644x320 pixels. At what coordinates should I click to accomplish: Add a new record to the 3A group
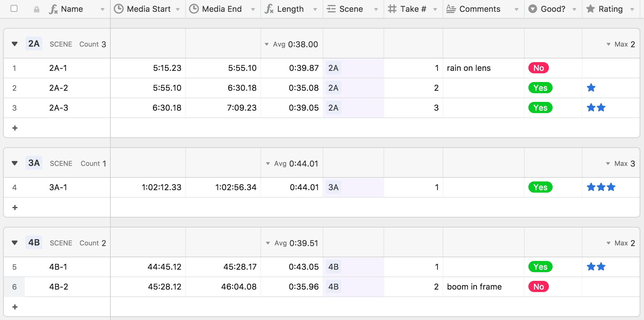pos(15,208)
